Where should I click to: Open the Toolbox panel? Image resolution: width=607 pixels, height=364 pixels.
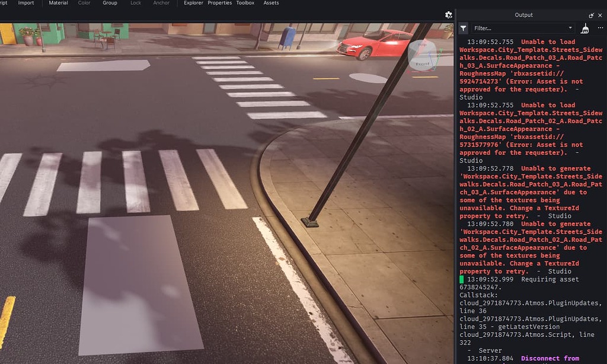click(245, 3)
